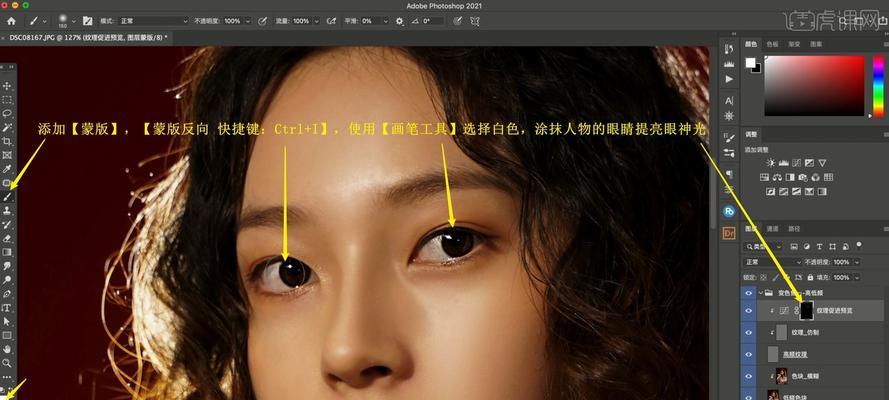Screen dimensions: 889x400
Task: Select the Magic Wand tool
Action: (x=7, y=127)
